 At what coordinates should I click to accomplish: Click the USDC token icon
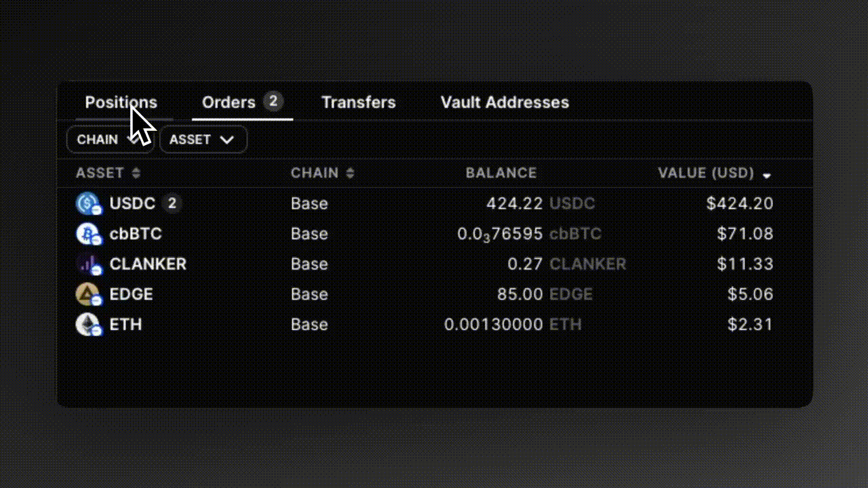tap(88, 203)
